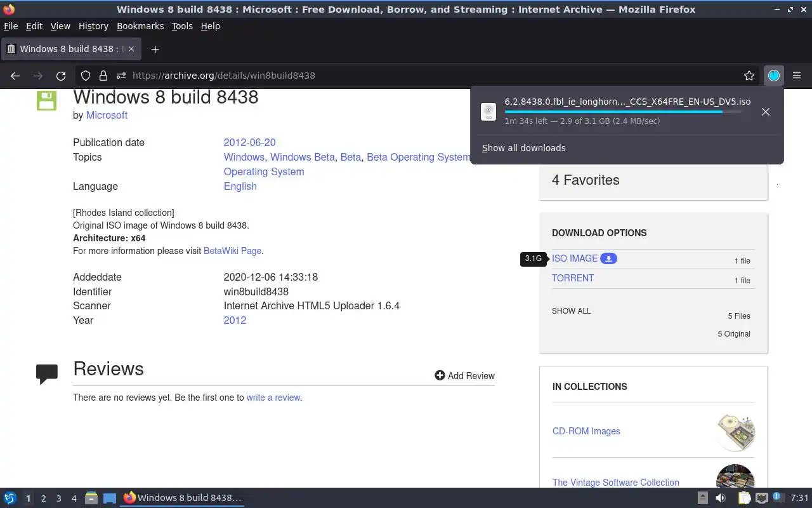Open the Help menu

pyautogui.click(x=210, y=26)
